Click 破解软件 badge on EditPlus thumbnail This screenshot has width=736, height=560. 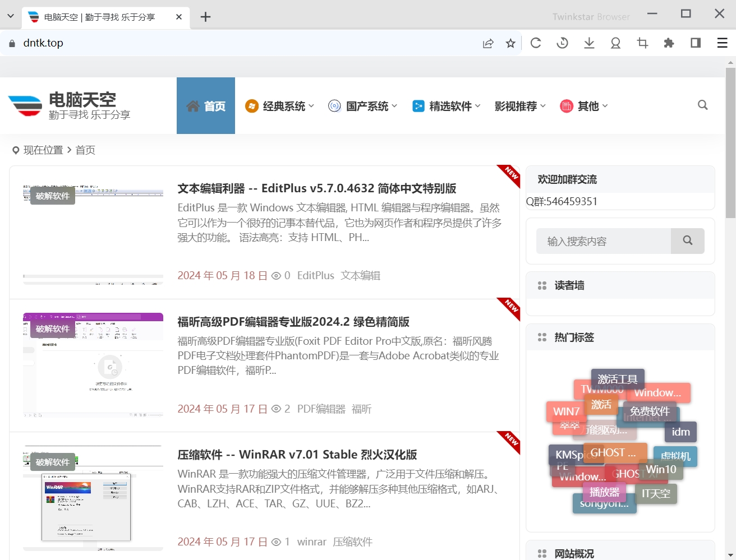click(53, 196)
